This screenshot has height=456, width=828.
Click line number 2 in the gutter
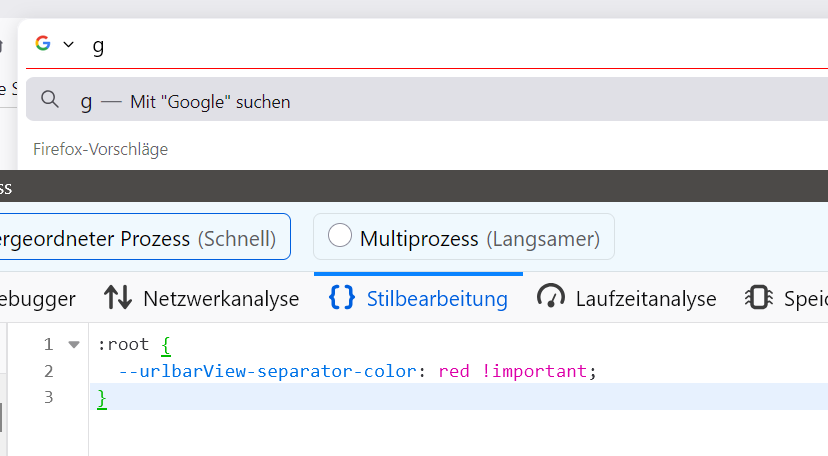[x=48, y=371]
